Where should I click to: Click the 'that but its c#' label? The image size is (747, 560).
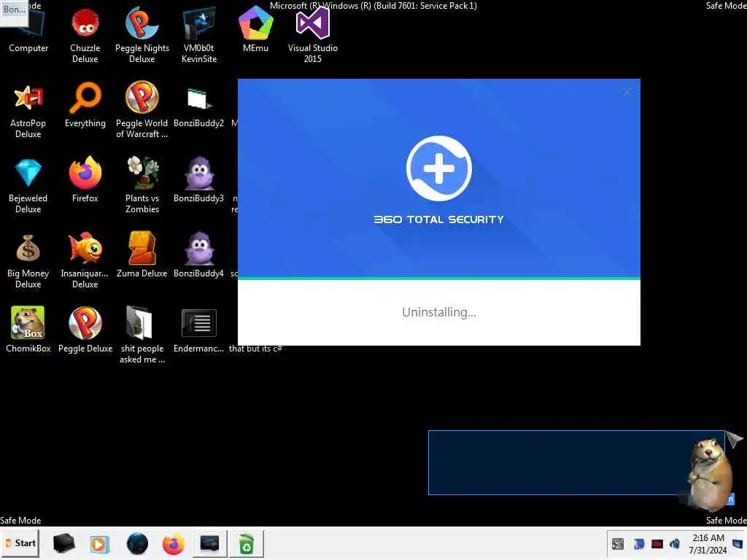click(255, 349)
